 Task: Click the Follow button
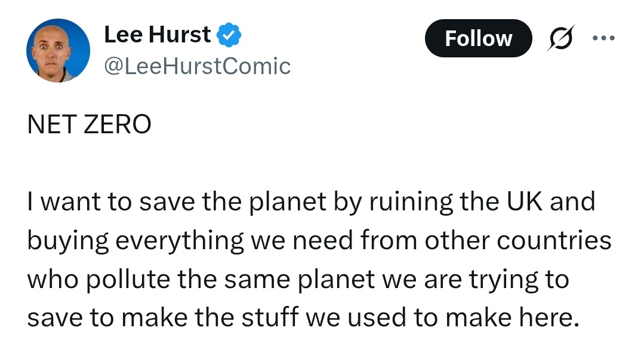pos(477,39)
